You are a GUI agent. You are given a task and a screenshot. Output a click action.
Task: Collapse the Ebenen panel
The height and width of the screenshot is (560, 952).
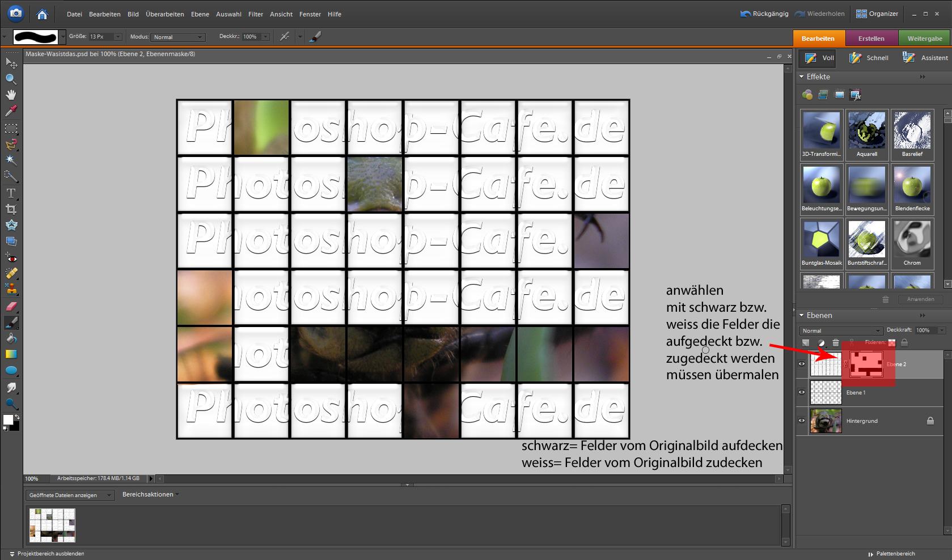(802, 315)
